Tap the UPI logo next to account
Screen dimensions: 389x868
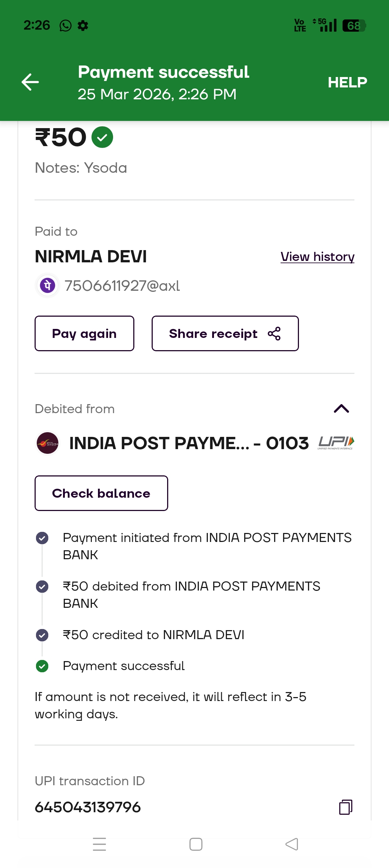[x=336, y=443]
